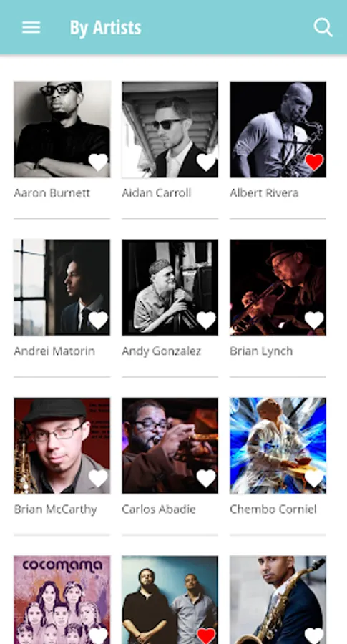Toggle heart on Andrei Matorin's photo
Viewport: 347px width, 644px height.
pos(98,321)
